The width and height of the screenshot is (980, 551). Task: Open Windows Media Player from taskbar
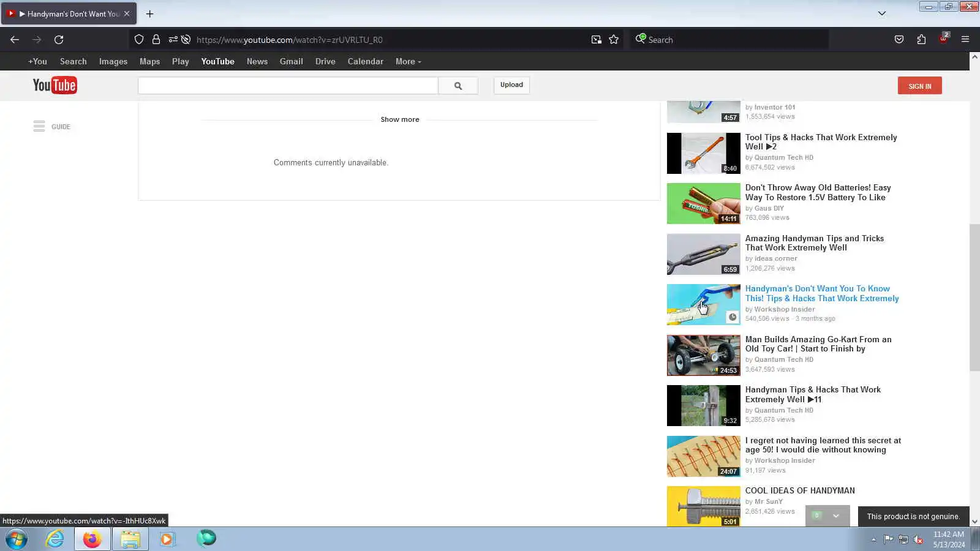(167, 539)
